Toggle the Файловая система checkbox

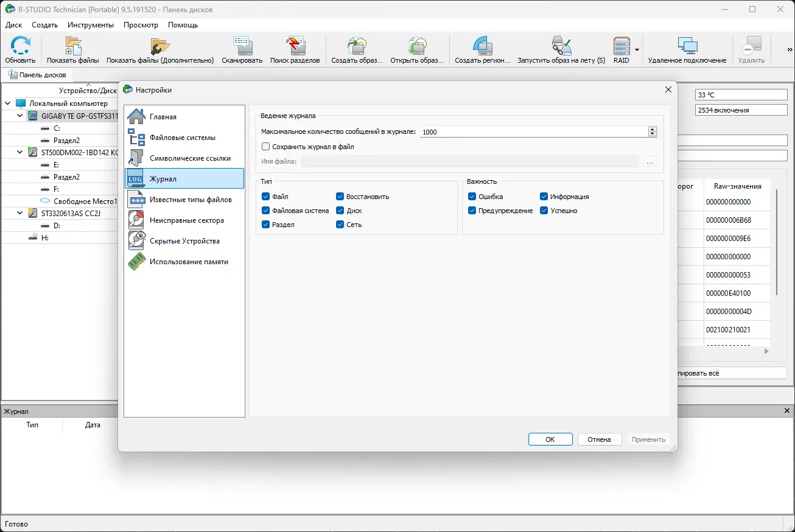265,211
